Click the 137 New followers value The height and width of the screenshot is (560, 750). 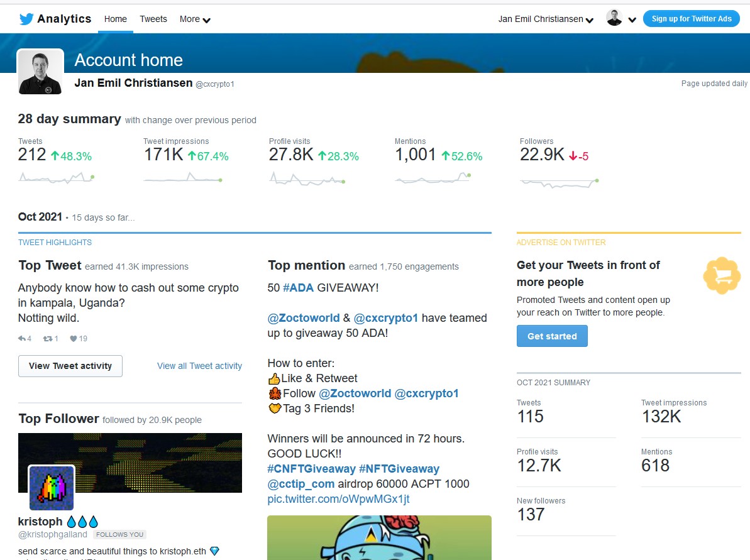click(531, 515)
